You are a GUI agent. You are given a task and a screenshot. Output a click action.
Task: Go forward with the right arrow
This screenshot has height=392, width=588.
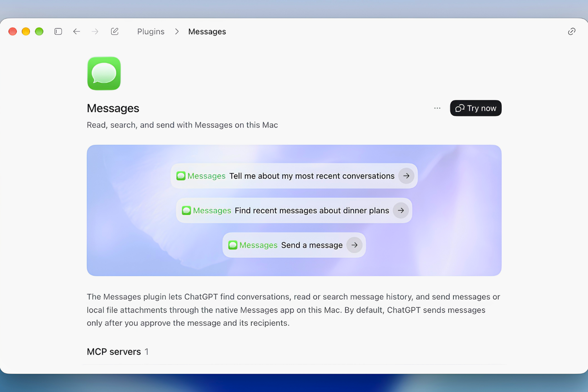click(95, 31)
